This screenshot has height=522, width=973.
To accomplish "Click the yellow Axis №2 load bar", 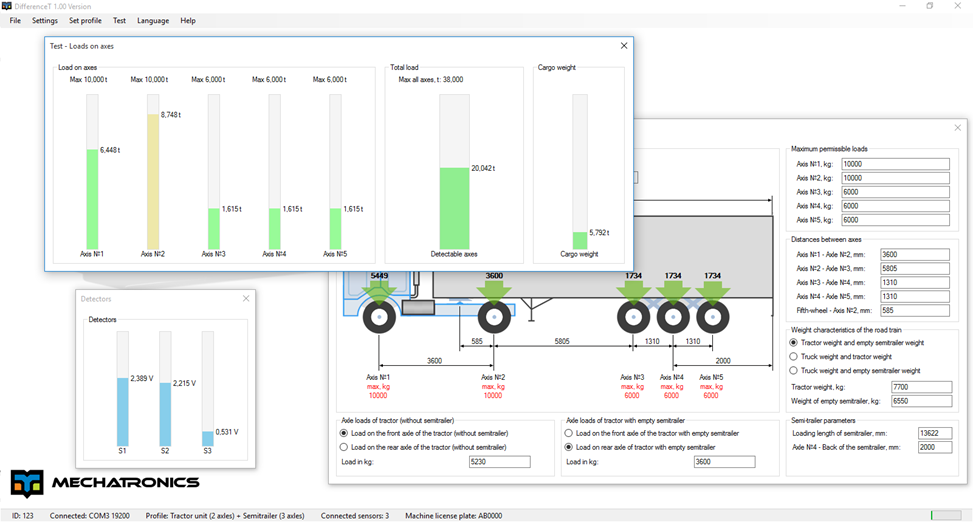I will click(153, 181).
